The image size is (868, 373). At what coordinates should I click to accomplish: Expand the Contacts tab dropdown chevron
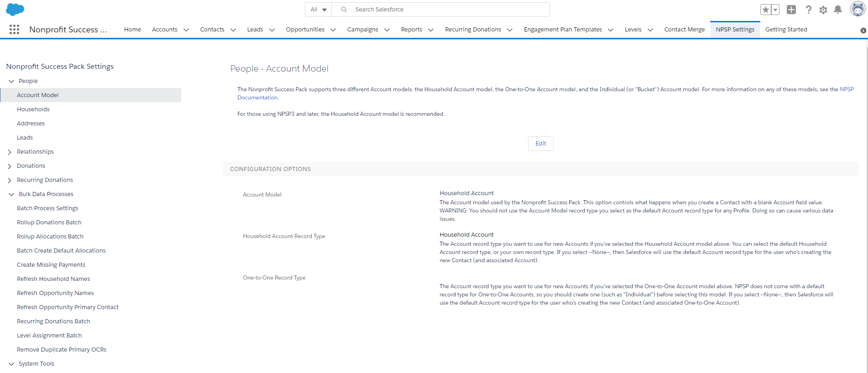(233, 30)
